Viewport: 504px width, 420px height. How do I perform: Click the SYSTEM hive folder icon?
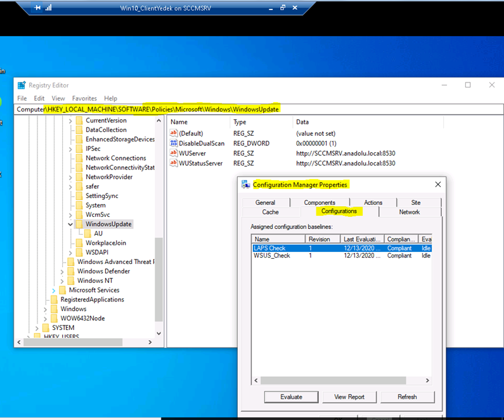46,328
